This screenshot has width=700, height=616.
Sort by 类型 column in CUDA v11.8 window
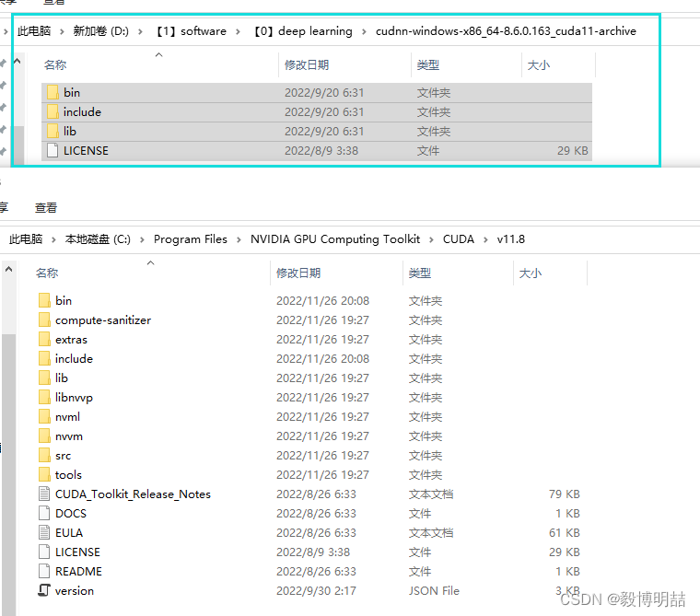tap(420, 273)
